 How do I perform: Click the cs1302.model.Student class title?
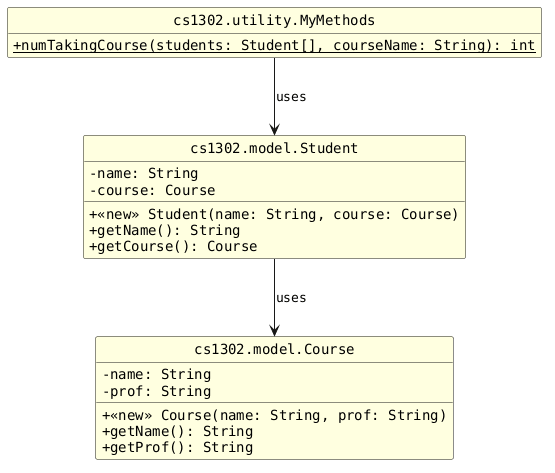[274, 148]
